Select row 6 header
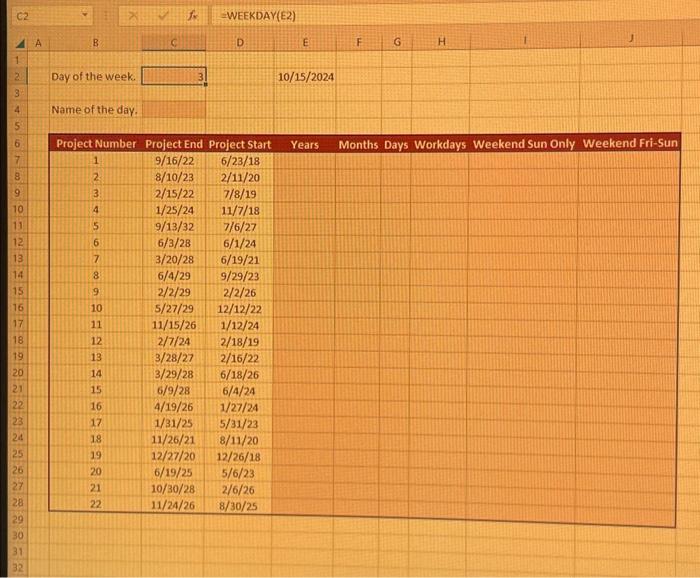The width and height of the screenshot is (700, 578). pyautogui.click(x=18, y=144)
